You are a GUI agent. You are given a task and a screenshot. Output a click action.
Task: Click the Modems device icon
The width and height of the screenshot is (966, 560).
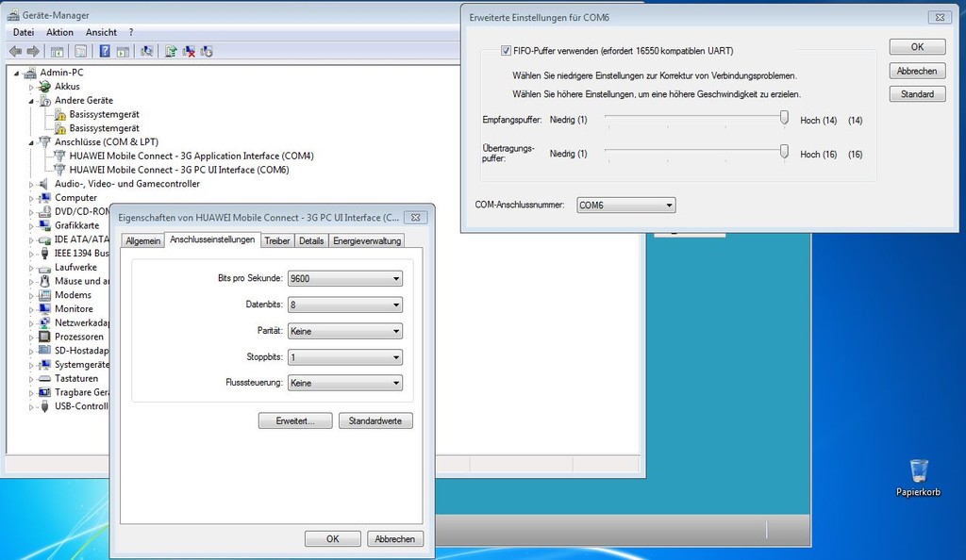pos(44,295)
